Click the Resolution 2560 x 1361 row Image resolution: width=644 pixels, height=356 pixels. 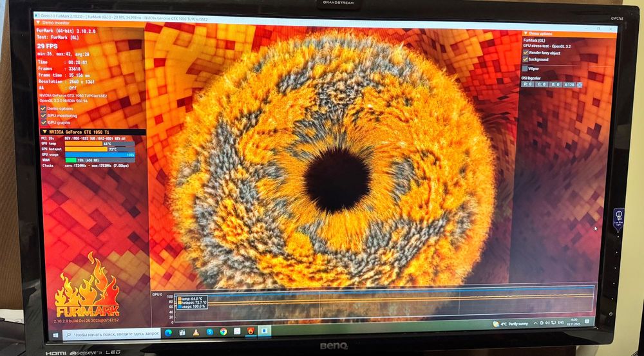pos(66,82)
